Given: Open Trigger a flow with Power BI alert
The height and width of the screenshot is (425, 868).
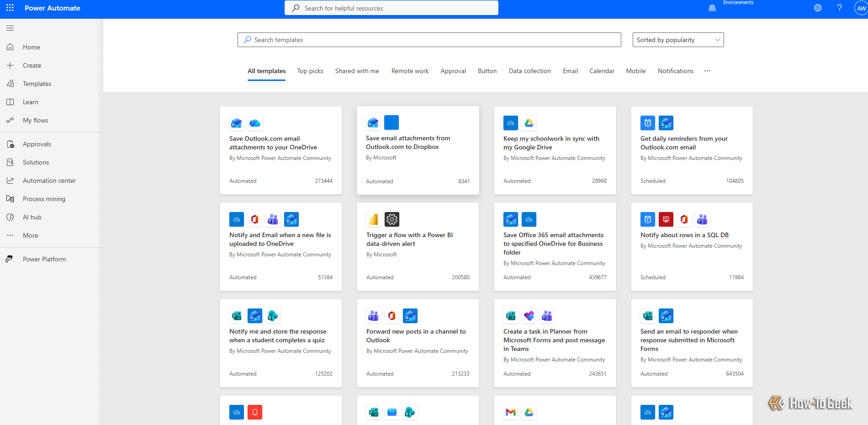Looking at the screenshot, I should point(418,247).
